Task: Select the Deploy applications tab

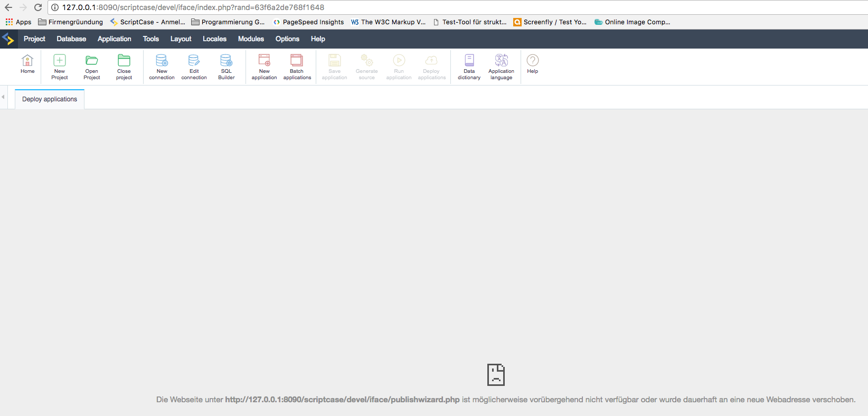Action: (x=50, y=99)
